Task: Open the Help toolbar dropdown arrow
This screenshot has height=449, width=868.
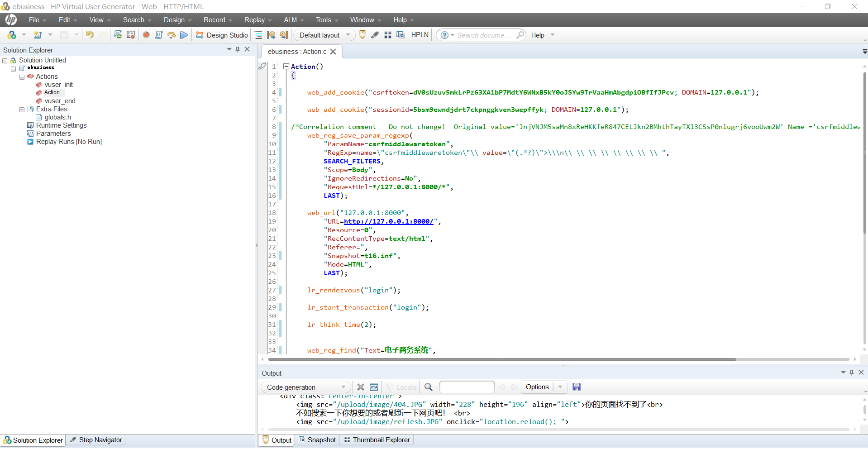Action: [553, 35]
